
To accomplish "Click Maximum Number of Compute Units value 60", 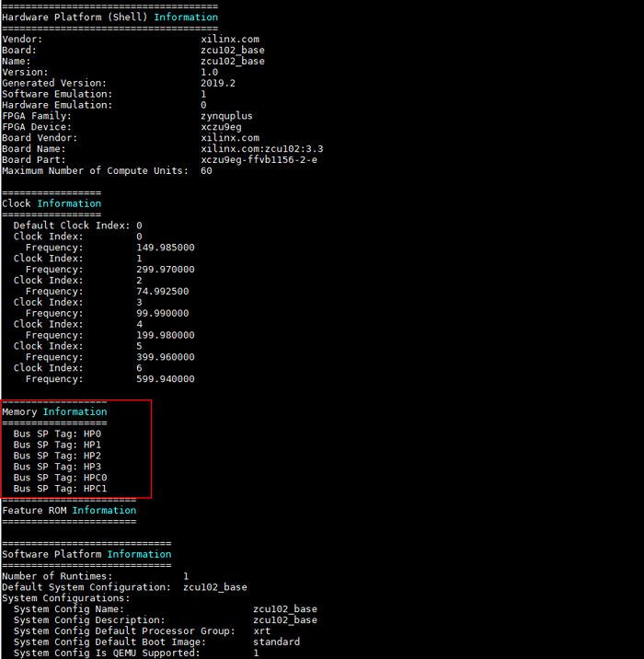I will click(206, 170).
